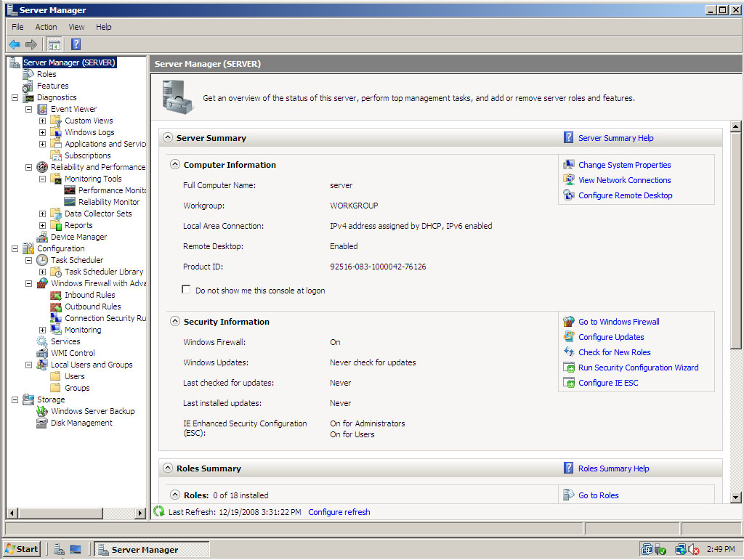Open View Network Connections link
Image resolution: width=744 pixels, height=560 pixels.
[x=624, y=180]
